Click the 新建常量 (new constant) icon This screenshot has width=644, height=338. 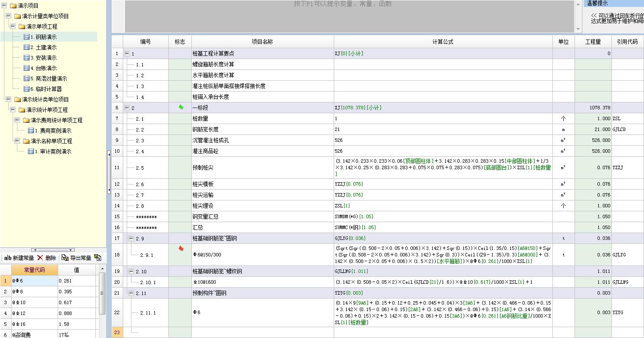coord(7,258)
